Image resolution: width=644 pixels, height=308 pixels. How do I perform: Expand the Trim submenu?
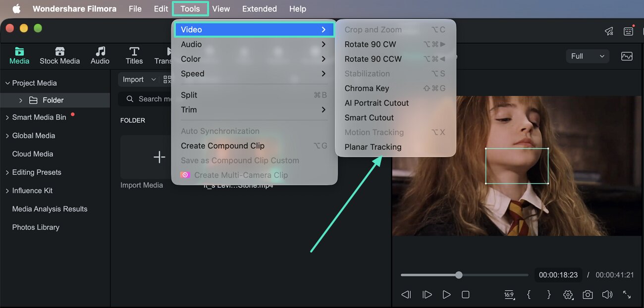[254, 110]
